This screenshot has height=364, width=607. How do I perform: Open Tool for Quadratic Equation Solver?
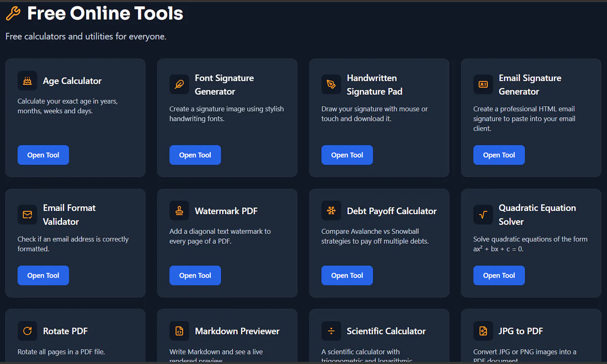[499, 275]
